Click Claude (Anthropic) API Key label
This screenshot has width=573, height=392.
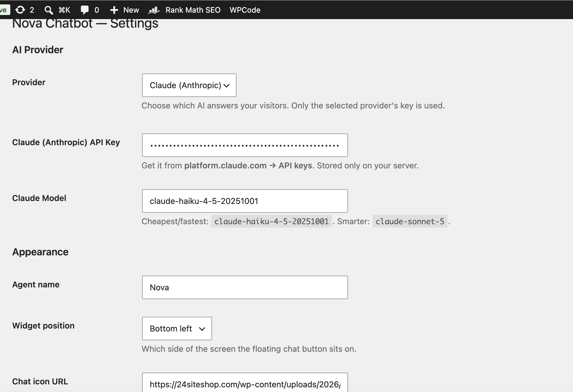(66, 142)
